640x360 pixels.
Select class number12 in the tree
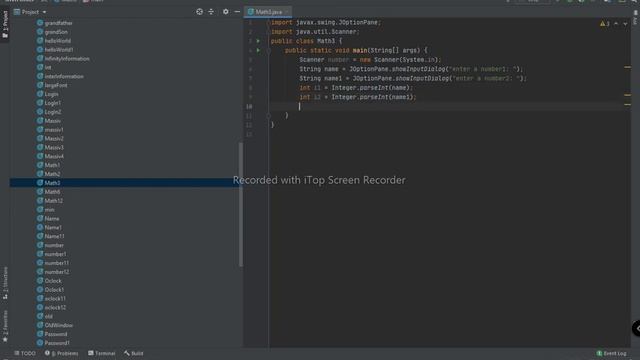[x=53, y=272]
